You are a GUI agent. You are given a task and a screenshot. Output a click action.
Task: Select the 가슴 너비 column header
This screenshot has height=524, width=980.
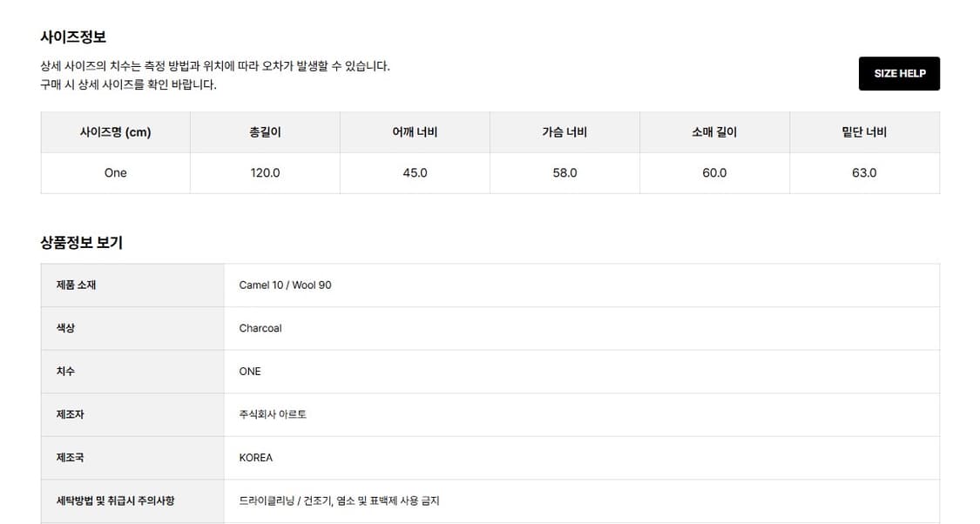coord(564,131)
